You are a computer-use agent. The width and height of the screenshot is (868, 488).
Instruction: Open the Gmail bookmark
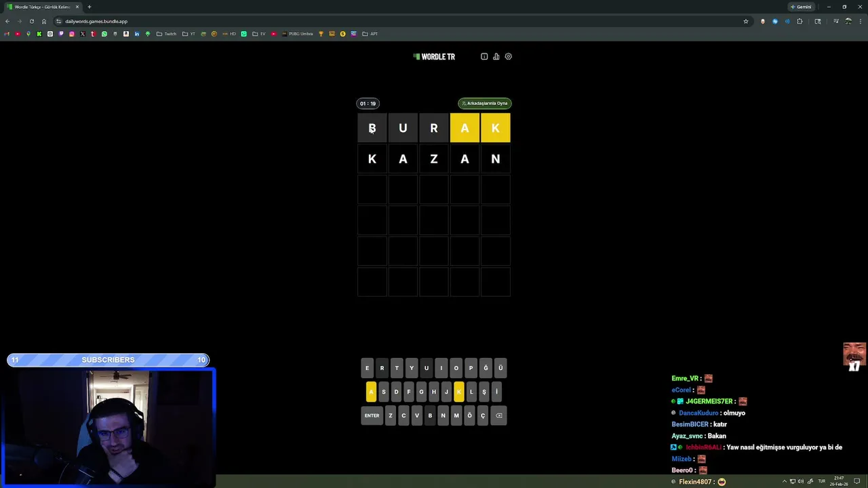(7, 34)
